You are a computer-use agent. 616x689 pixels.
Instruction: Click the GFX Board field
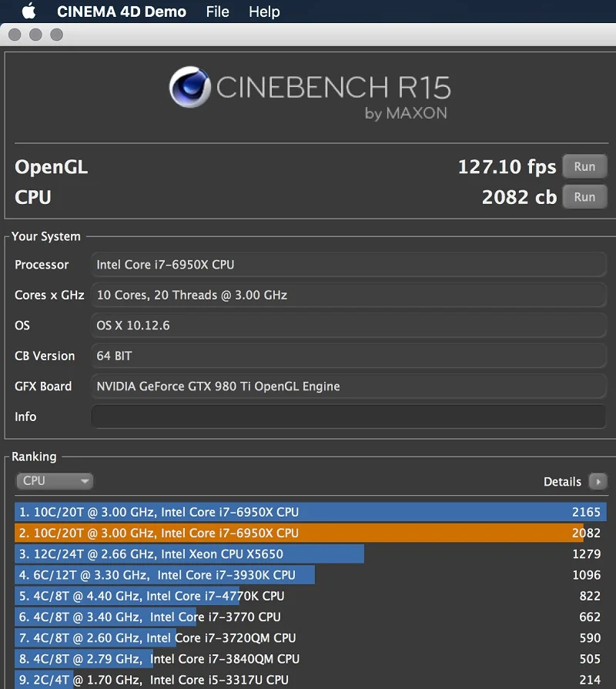[348, 386]
